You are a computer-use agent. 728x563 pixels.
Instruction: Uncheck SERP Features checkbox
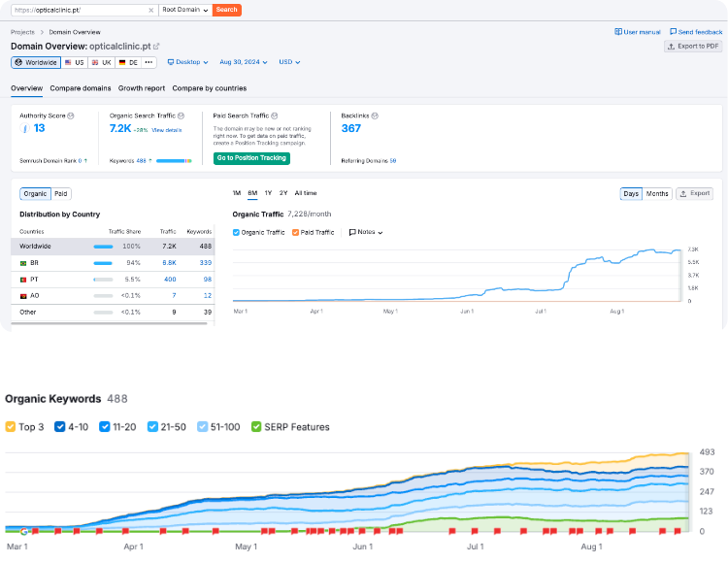pyautogui.click(x=256, y=427)
